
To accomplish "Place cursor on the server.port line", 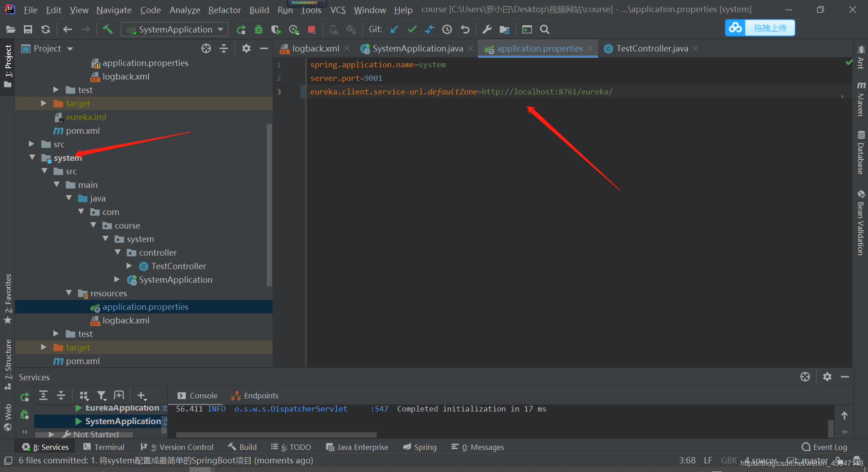I will click(x=346, y=78).
